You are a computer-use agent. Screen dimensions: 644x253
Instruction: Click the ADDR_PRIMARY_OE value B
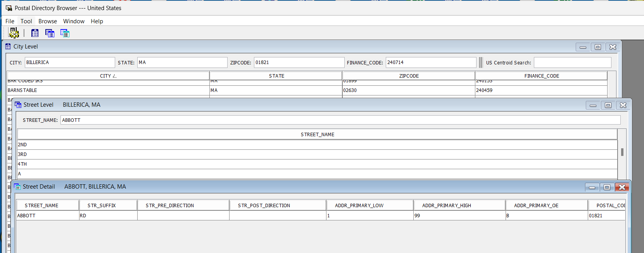point(547,215)
